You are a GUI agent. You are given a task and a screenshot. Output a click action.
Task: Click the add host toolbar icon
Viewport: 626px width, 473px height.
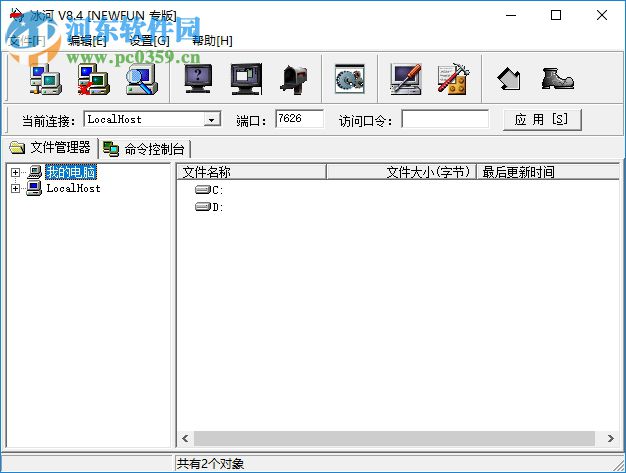tap(46, 79)
